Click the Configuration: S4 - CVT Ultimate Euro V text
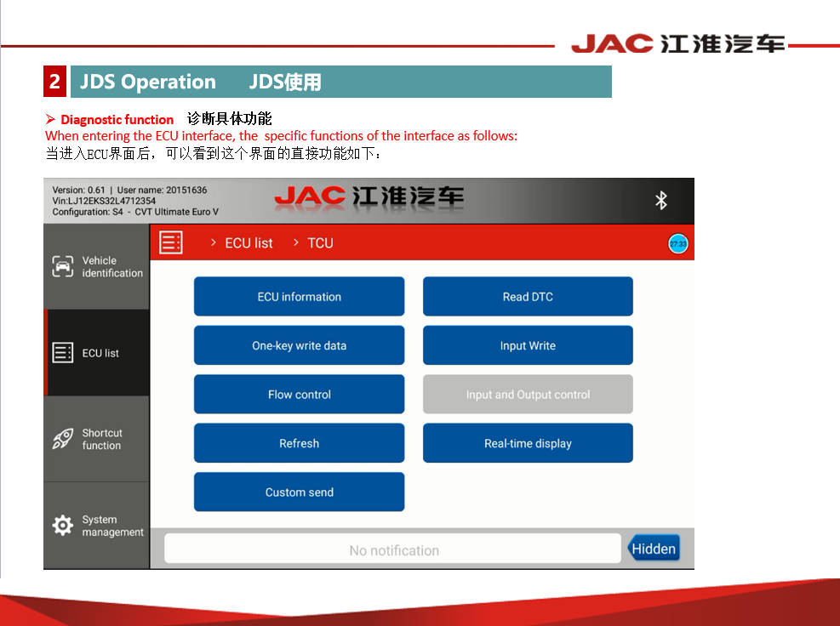Image resolution: width=840 pixels, height=626 pixels. [135, 212]
